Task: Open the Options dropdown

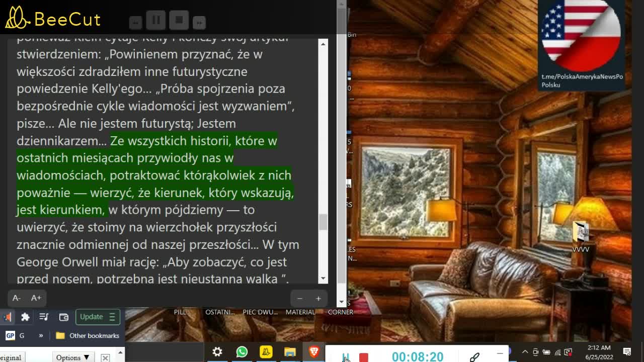Action: tap(73, 357)
